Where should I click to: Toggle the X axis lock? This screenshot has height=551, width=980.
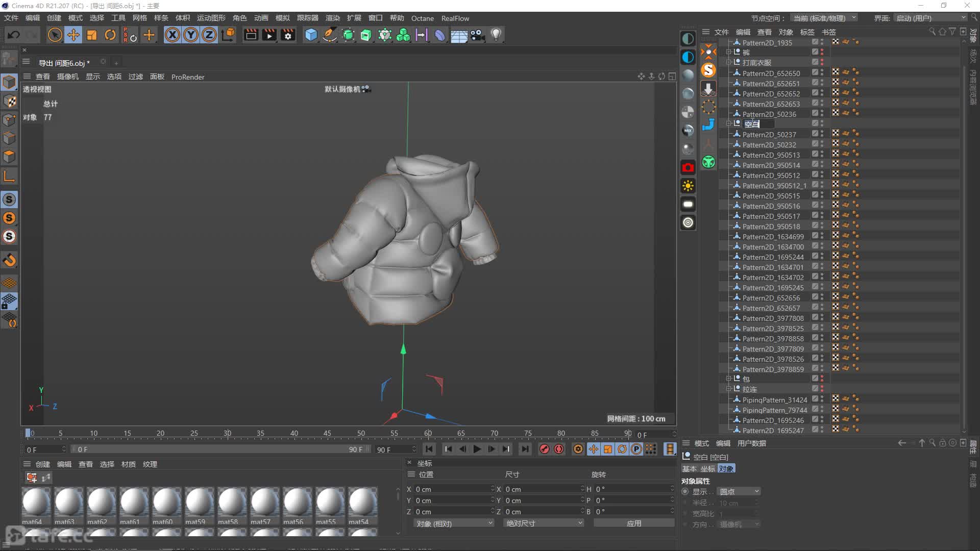click(173, 35)
